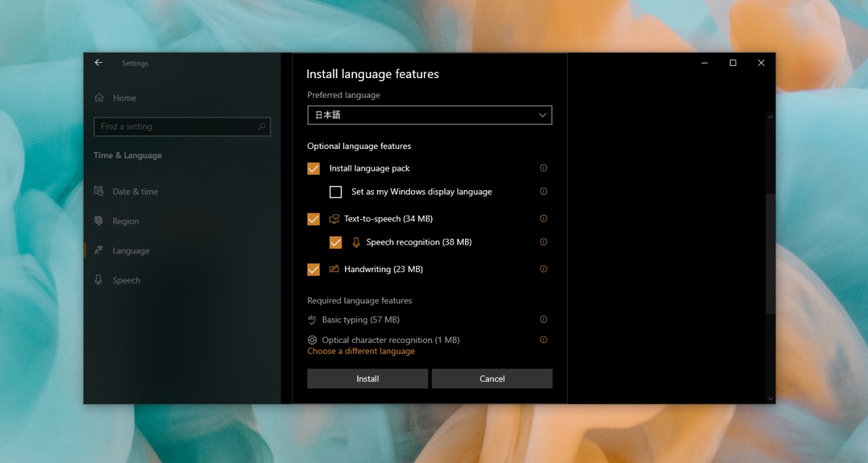Image resolution: width=868 pixels, height=463 pixels.
Task: Click the Text-to-speech feature icon
Action: tap(334, 218)
